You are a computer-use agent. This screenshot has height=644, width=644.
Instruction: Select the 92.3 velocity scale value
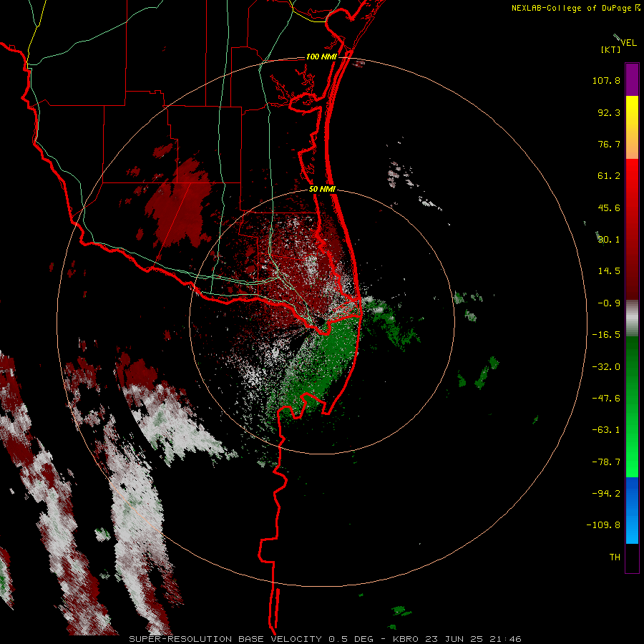click(x=609, y=112)
